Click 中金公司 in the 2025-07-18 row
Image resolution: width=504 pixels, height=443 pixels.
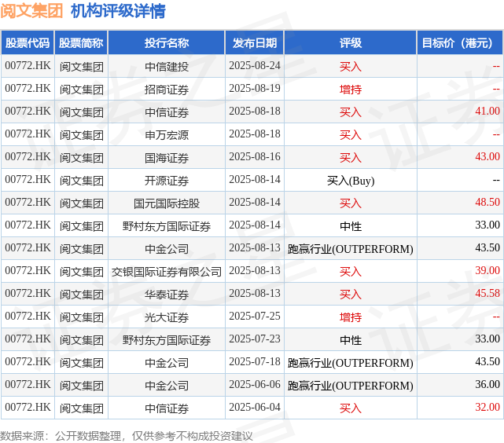coord(167,363)
